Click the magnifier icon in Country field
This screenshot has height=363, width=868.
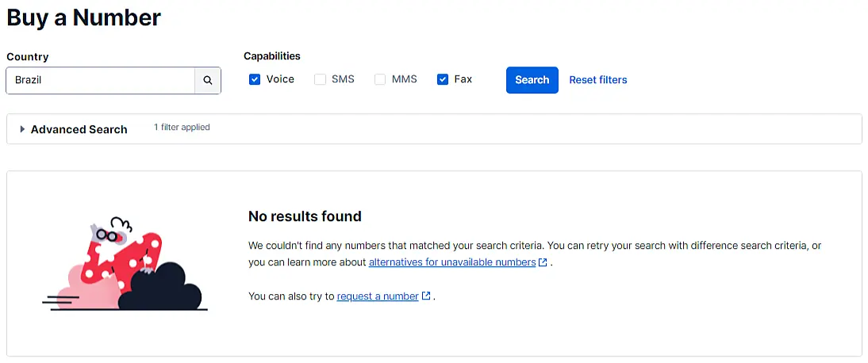click(207, 80)
